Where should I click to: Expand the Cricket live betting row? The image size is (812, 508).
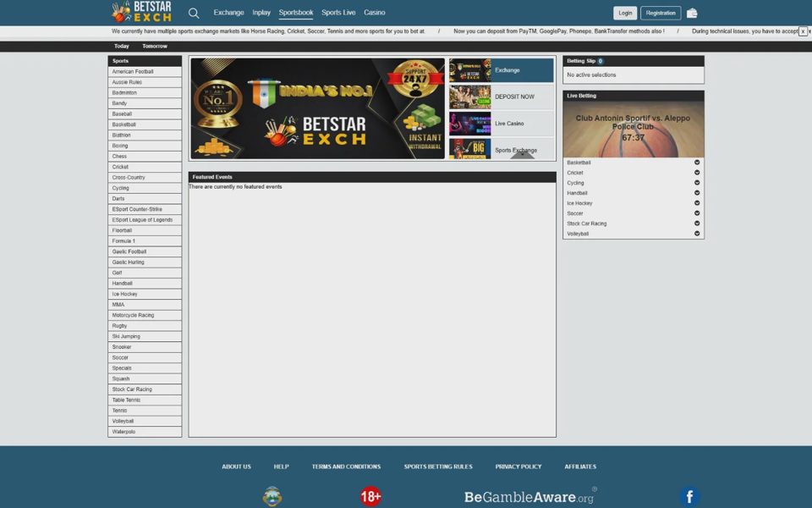[634, 173]
